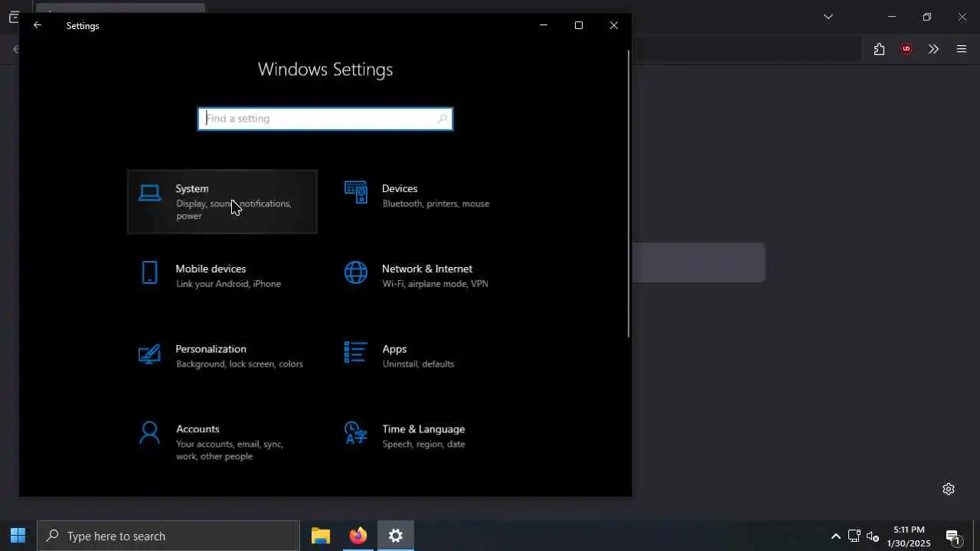Maximize the Settings window

point(579,25)
